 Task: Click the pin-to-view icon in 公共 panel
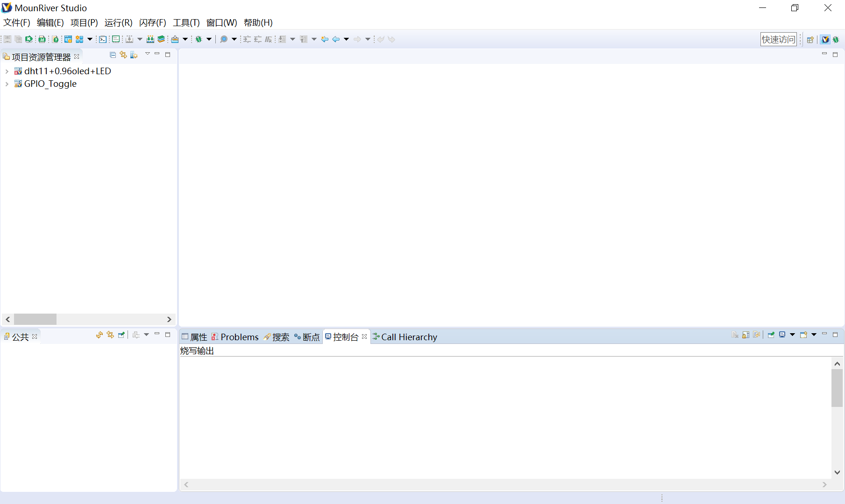(121, 335)
